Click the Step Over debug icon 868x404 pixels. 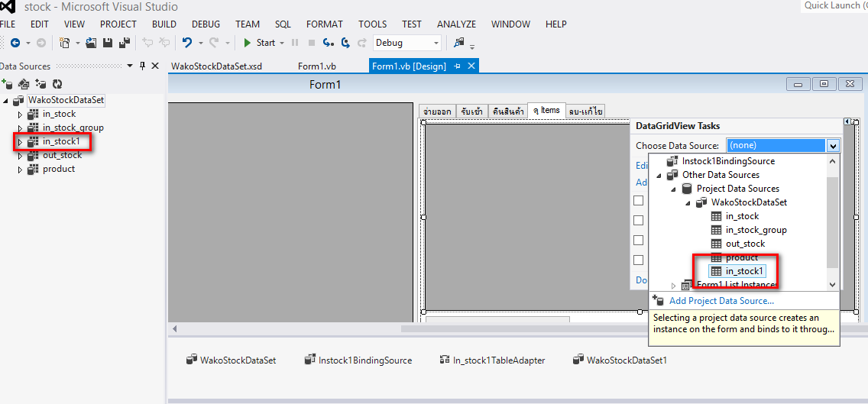click(345, 43)
